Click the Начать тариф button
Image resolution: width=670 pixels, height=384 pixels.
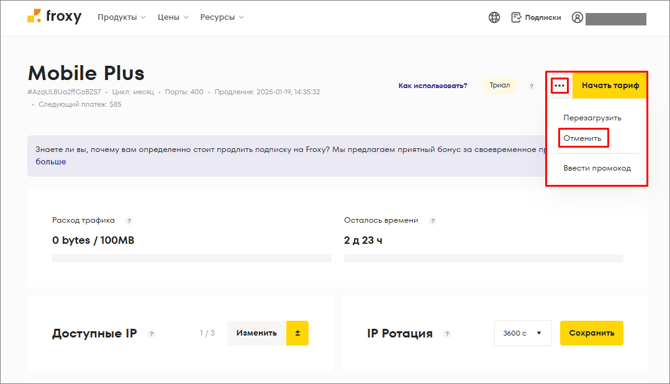pos(610,85)
